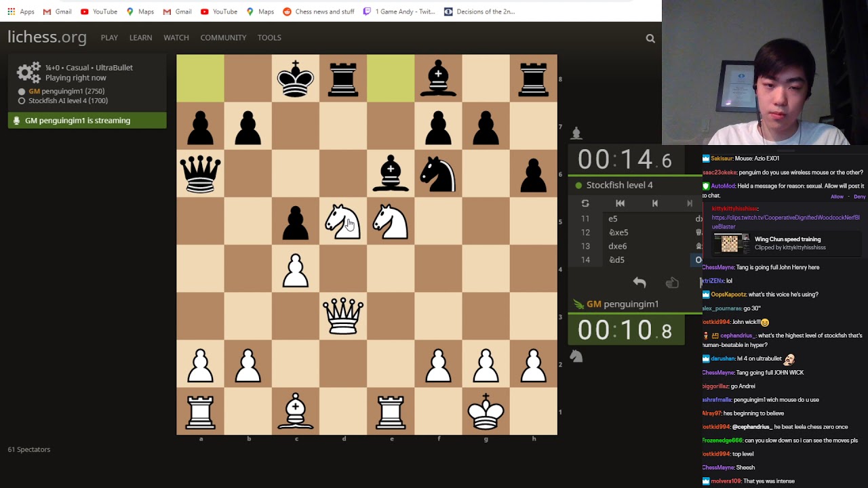The image size is (868, 488).
Task: Open 'Decisions of the 2n...' bookmark
Action: [x=479, y=12]
